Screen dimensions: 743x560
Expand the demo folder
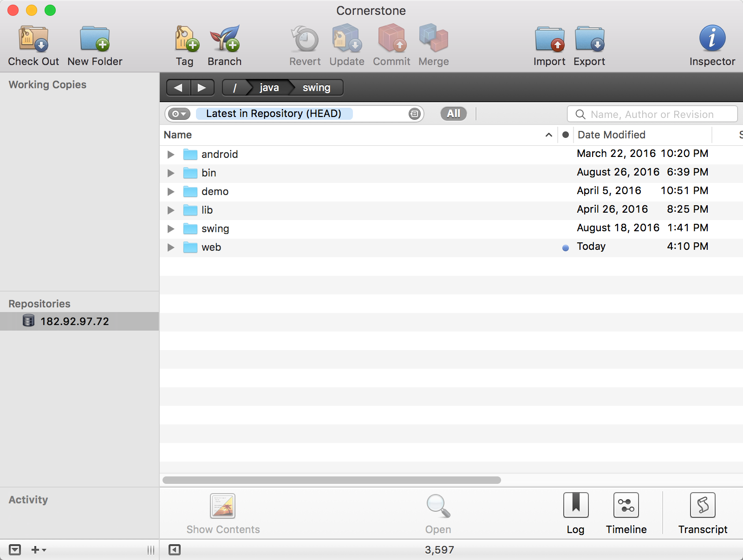171,191
